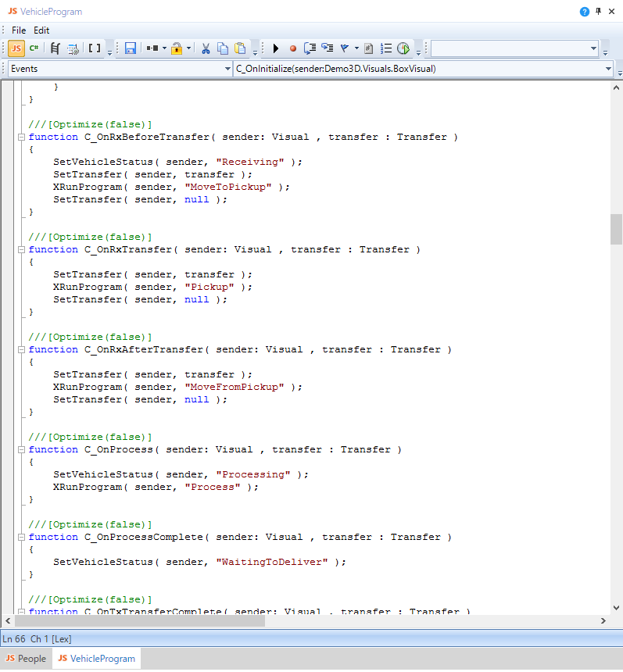
Task: Open dropdown arrow beside connector blocks icon
Action: point(165,48)
